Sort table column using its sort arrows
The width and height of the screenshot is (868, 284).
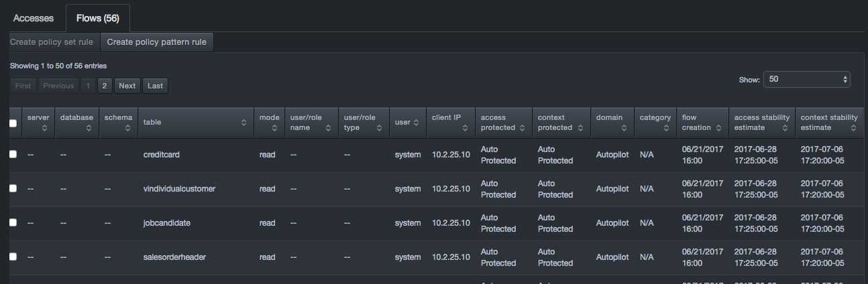tap(244, 123)
